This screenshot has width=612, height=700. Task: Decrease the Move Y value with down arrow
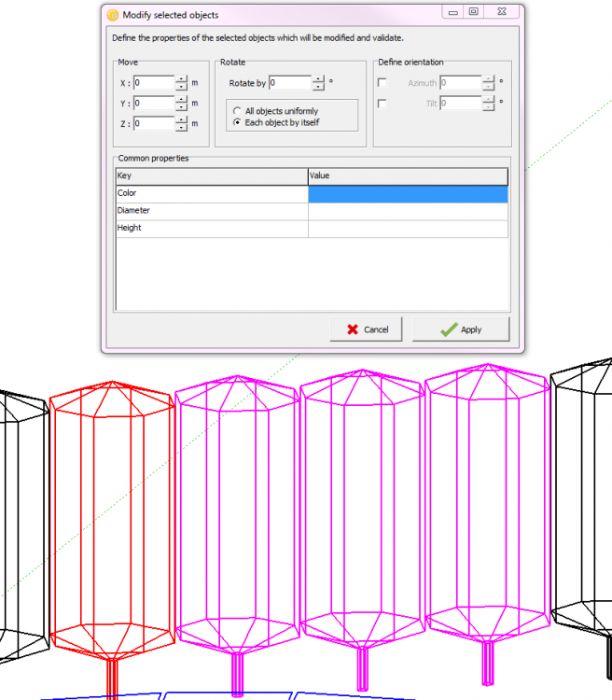pyautogui.click(x=181, y=107)
